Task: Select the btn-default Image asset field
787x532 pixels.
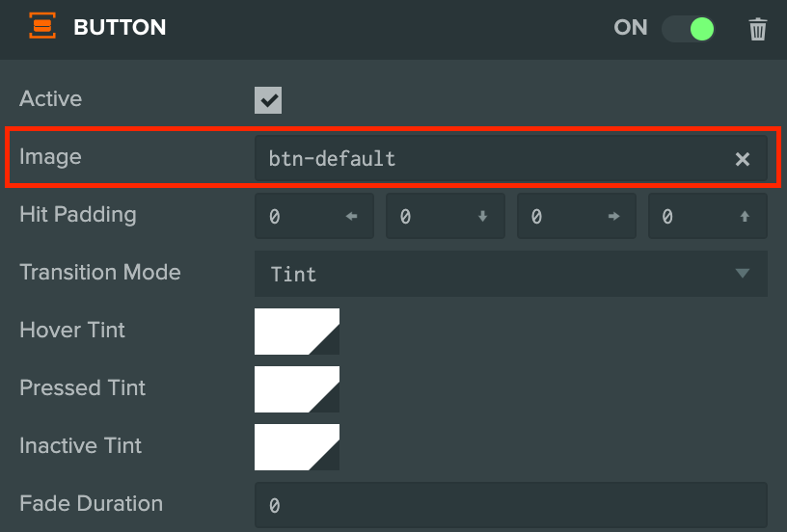Action: (x=511, y=158)
